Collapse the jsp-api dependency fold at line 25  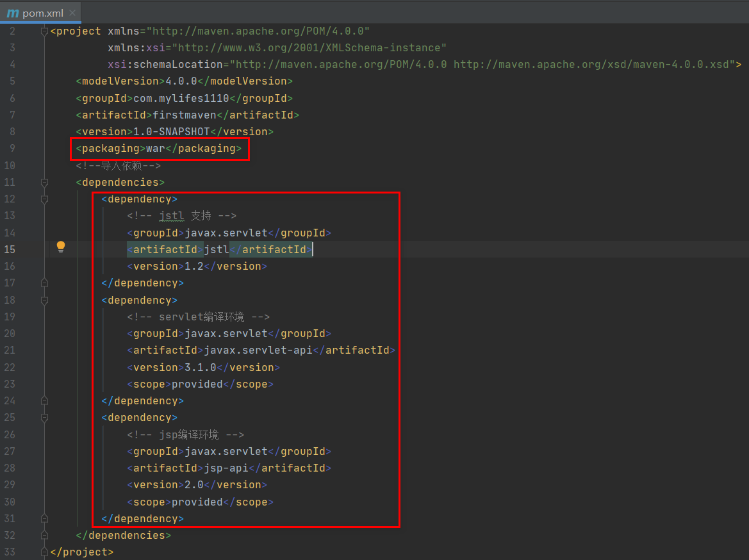point(44,418)
